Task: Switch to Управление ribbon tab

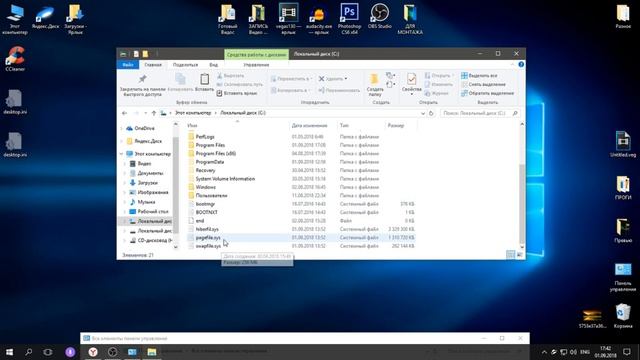Action: [256, 64]
